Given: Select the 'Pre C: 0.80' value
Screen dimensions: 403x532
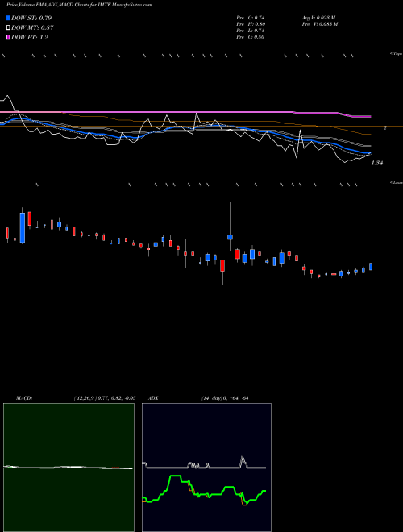Looking at the screenshot, I should [x=251, y=37].
